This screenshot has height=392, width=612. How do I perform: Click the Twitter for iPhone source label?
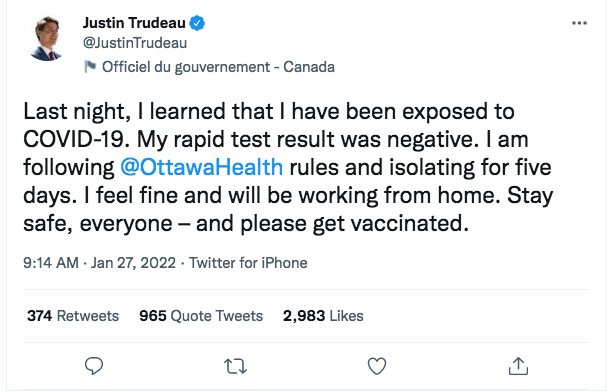click(248, 263)
